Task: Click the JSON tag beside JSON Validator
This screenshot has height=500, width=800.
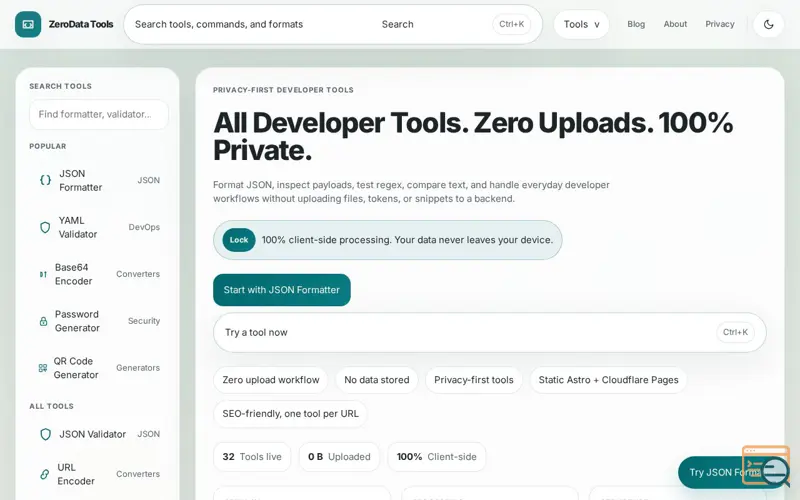Action: tap(148, 434)
